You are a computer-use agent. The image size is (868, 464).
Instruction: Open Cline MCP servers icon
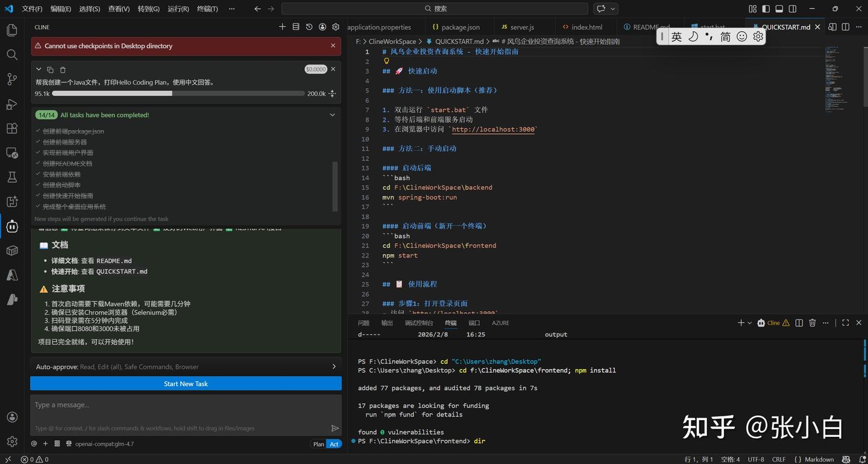click(296, 27)
